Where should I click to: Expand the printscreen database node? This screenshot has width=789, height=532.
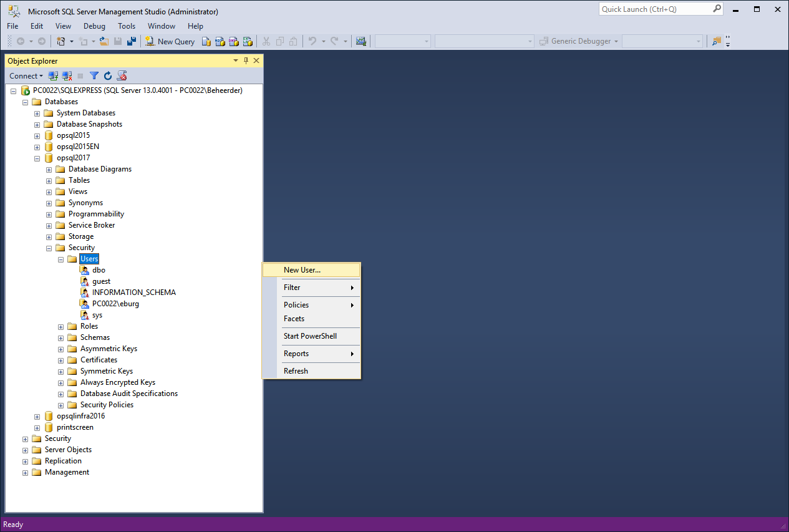click(x=37, y=428)
